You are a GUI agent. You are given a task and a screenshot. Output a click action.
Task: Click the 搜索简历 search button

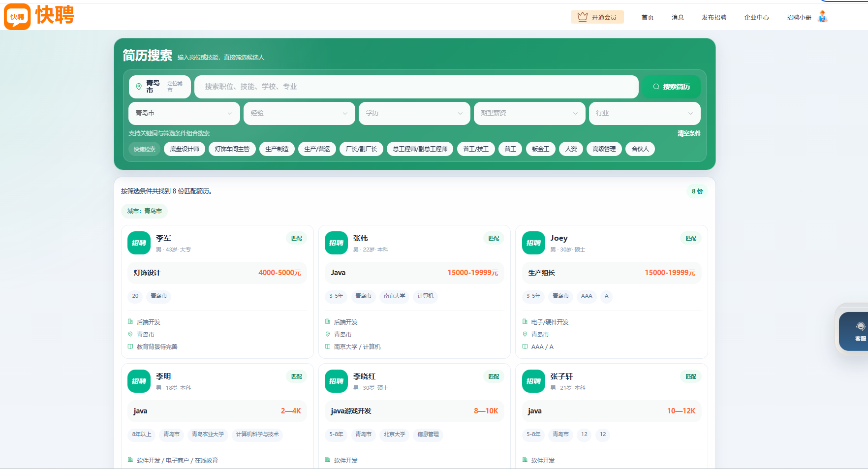672,87
